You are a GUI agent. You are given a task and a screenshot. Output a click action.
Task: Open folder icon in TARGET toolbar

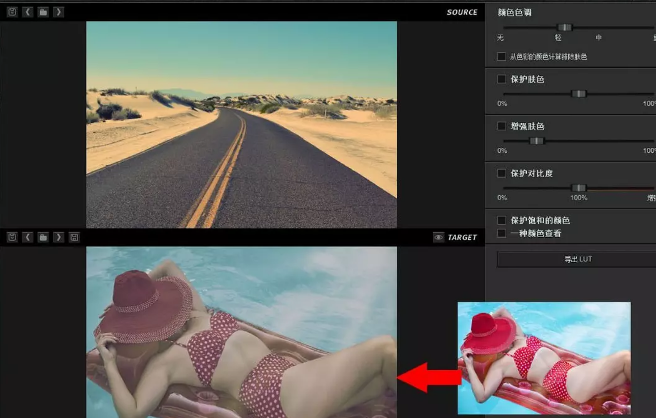43,237
